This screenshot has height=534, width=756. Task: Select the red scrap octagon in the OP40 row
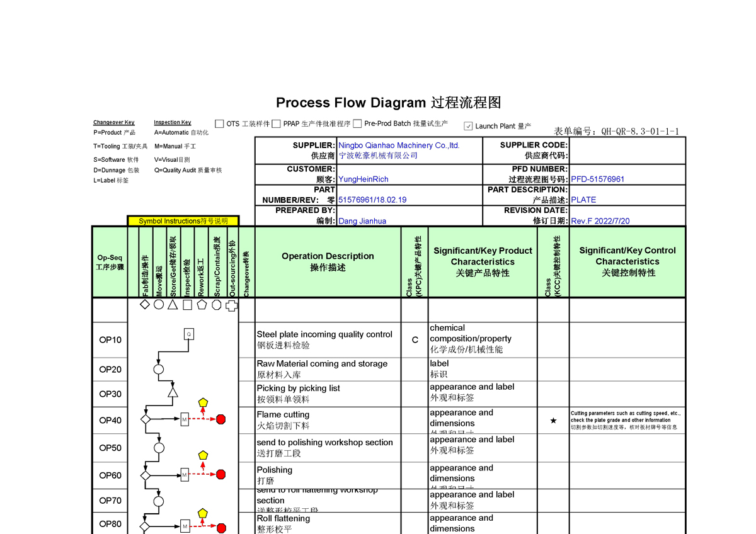pos(220,419)
